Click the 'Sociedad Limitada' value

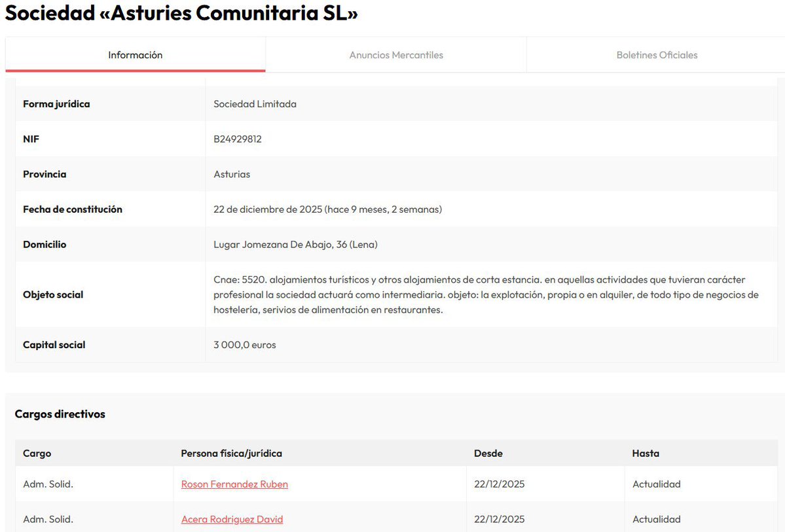coord(255,104)
